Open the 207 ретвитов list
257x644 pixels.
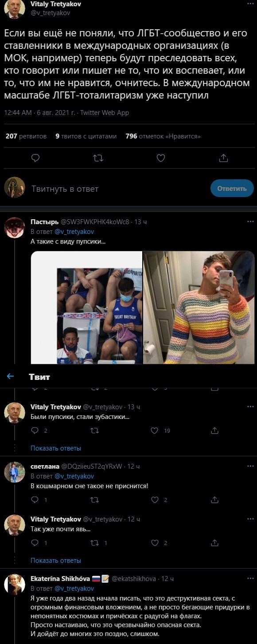[26, 136]
